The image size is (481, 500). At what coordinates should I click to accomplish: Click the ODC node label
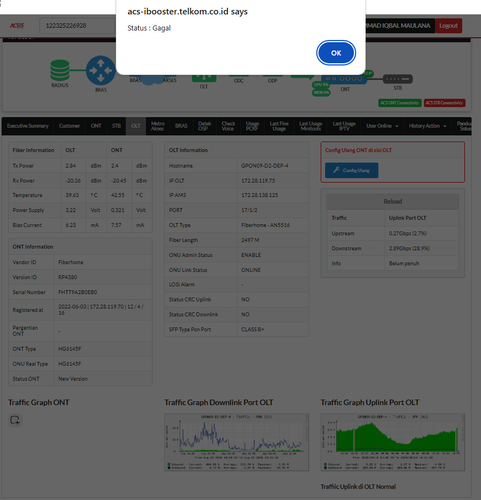(x=239, y=81)
